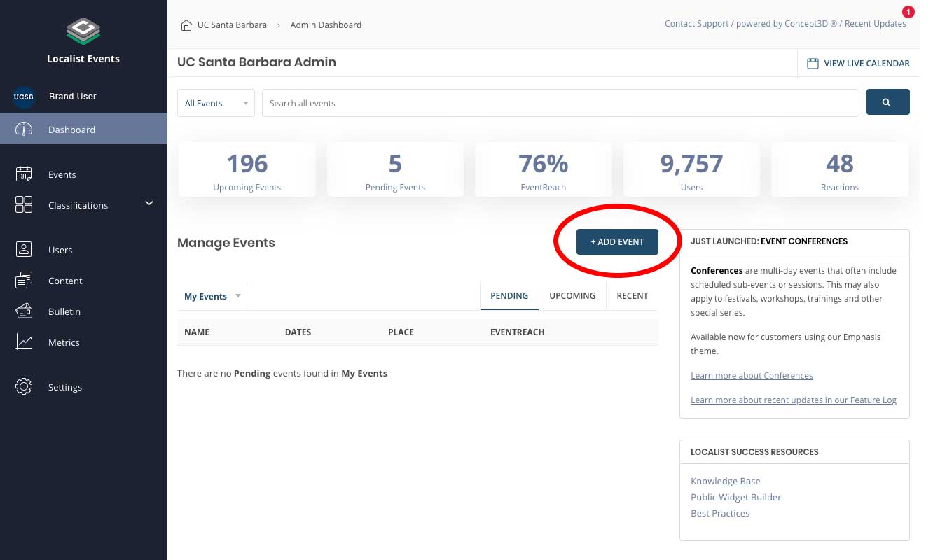
Task: Open the Public Widget Builder link
Action: (735, 498)
